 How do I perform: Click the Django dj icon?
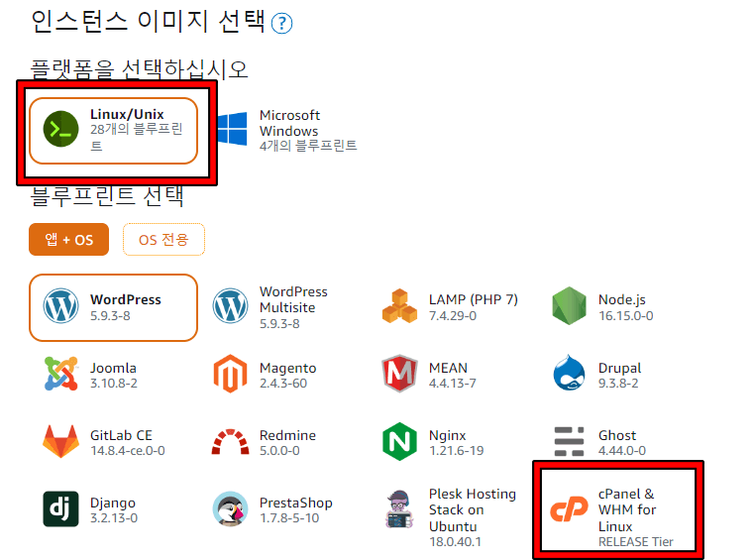tap(60, 509)
